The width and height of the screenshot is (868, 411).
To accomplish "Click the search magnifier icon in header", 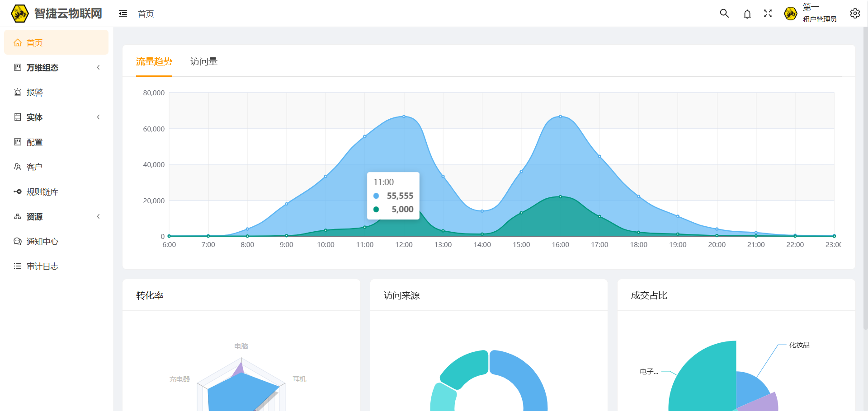I will pyautogui.click(x=724, y=14).
